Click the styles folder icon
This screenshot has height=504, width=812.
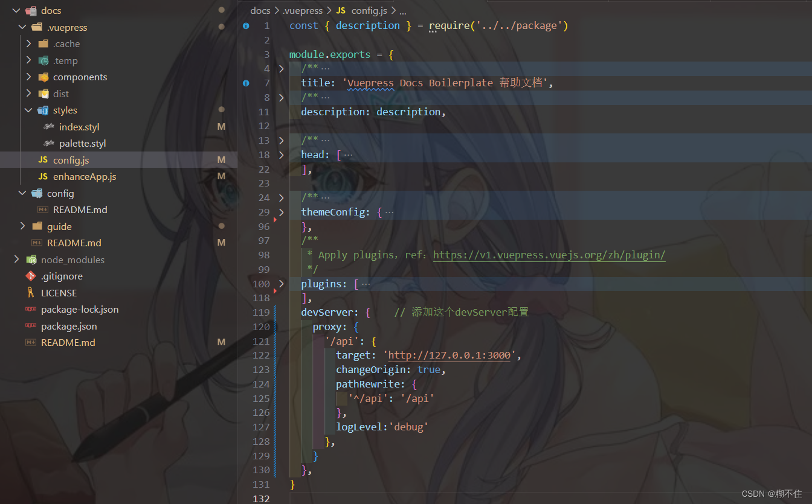click(43, 110)
